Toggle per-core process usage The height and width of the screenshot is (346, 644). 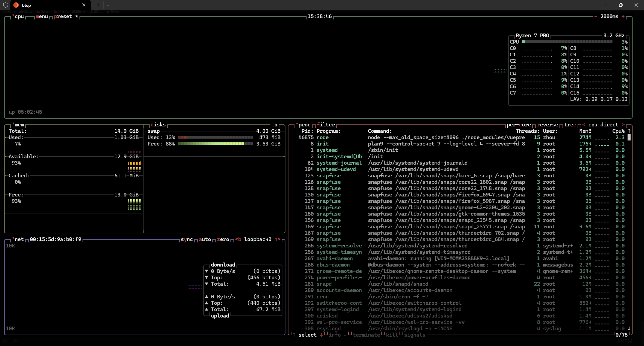(x=519, y=125)
